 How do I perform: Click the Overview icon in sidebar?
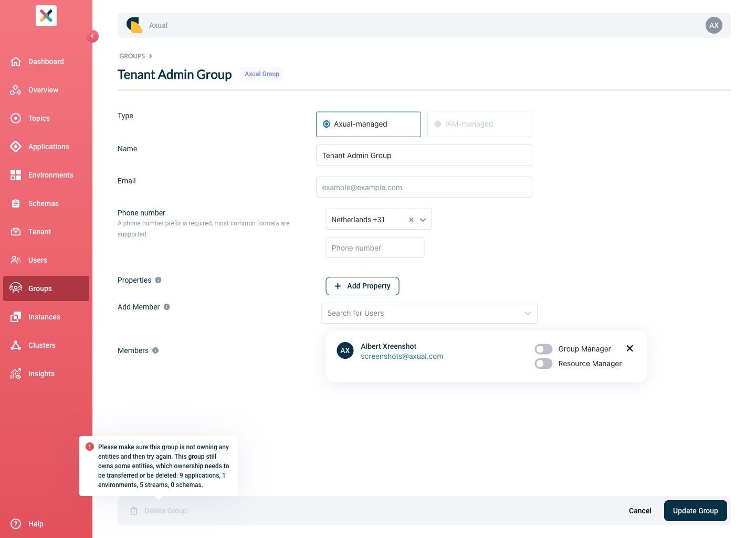16,90
